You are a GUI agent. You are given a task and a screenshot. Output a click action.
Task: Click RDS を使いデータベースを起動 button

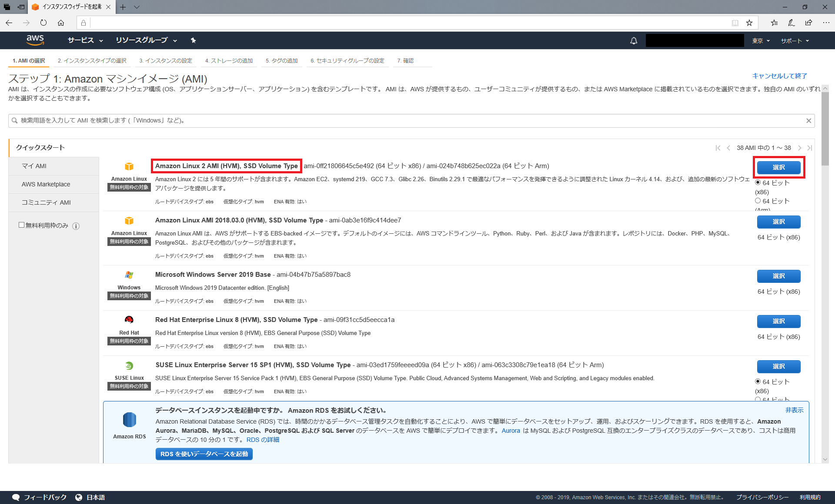click(204, 454)
